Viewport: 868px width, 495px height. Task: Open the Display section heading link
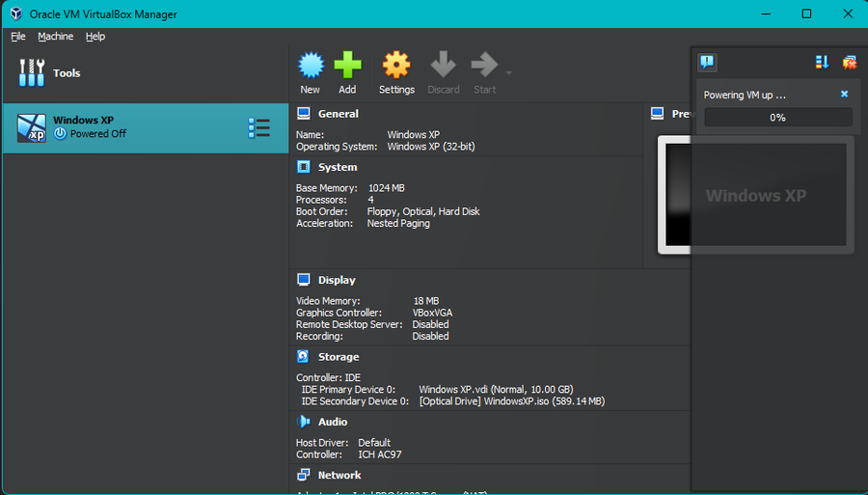tap(337, 280)
